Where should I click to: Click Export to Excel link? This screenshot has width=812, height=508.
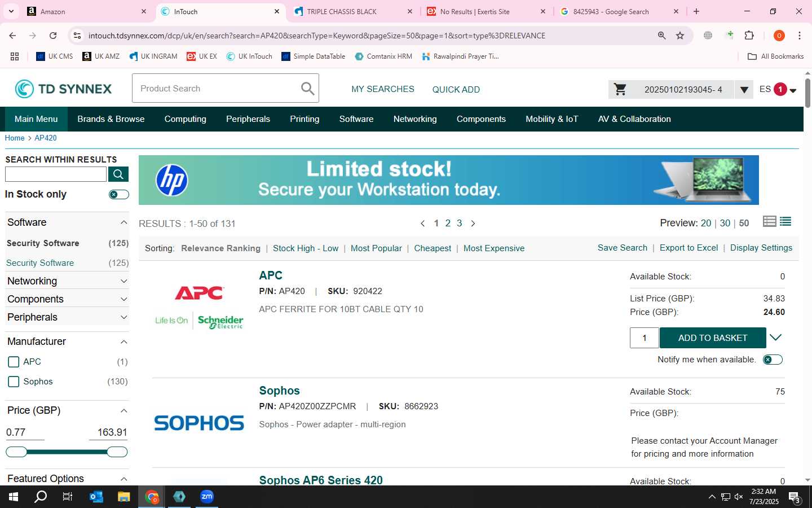tap(689, 248)
